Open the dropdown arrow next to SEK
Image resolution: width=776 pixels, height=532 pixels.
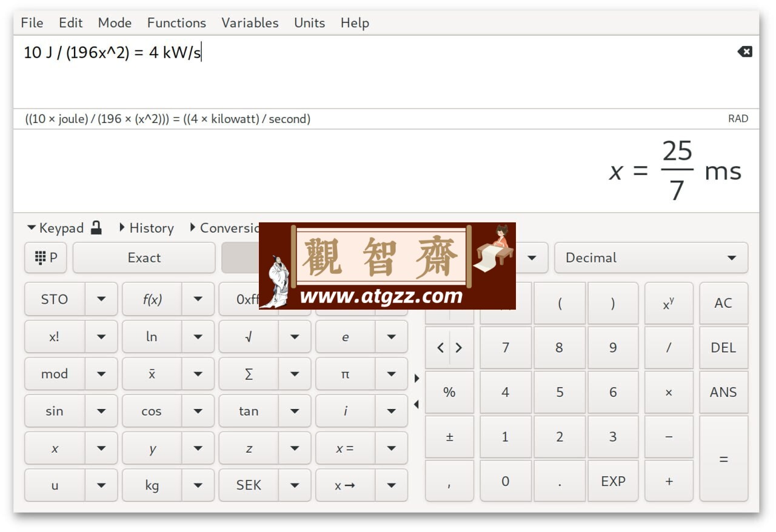pyautogui.click(x=295, y=485)
